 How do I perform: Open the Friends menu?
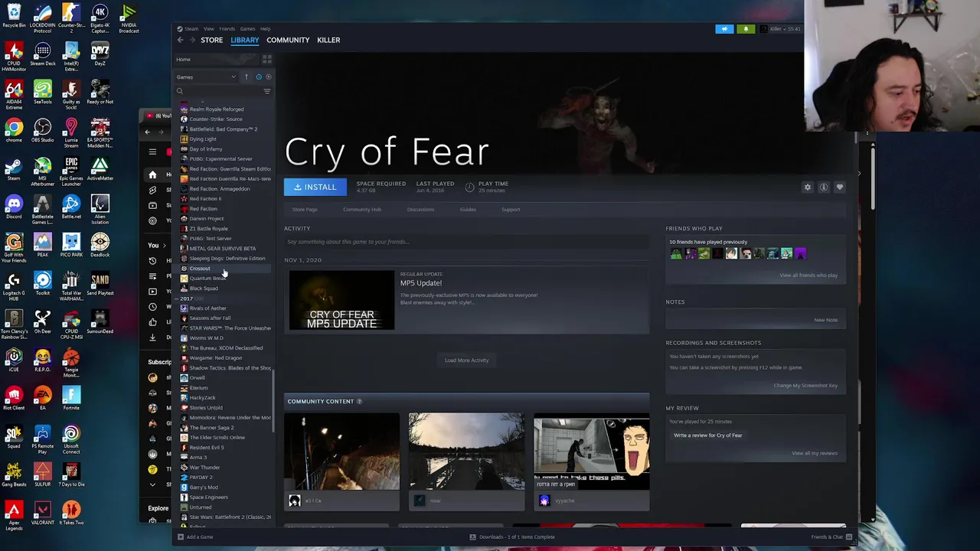[x=227, y=29]
